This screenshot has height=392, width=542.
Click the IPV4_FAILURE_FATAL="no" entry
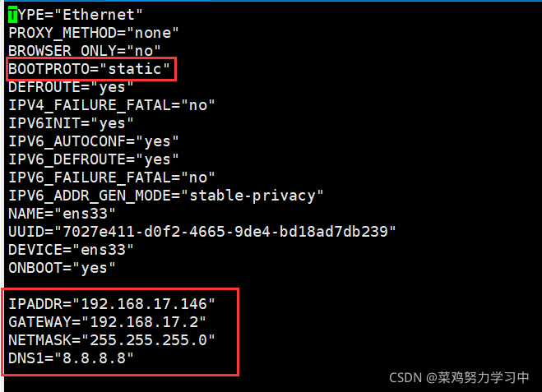112,104
